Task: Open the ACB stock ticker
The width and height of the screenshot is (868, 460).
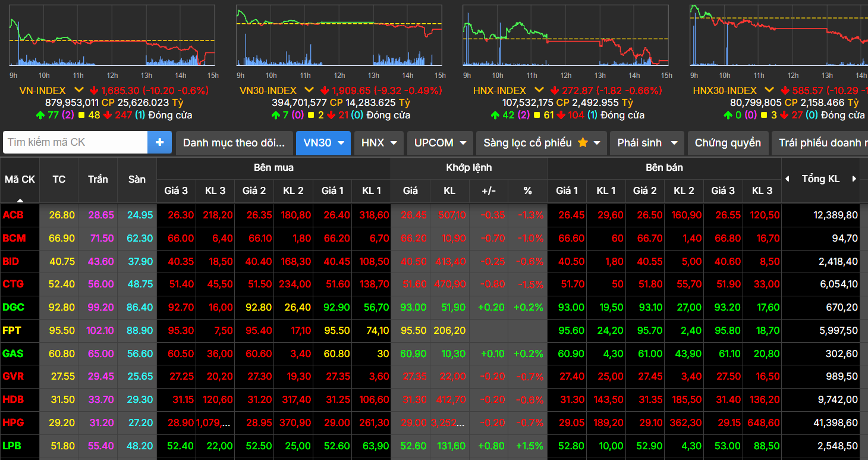Action: tap(13, 215)
